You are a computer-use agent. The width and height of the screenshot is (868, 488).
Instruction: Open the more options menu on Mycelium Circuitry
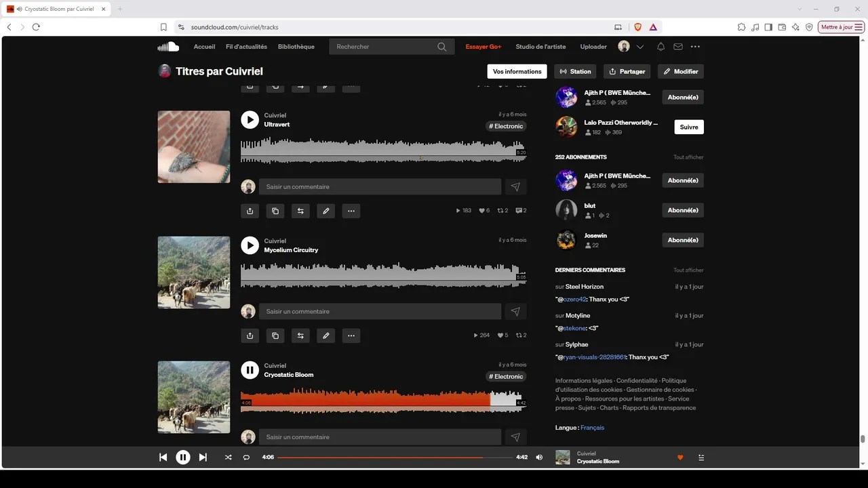pos(351,335)
